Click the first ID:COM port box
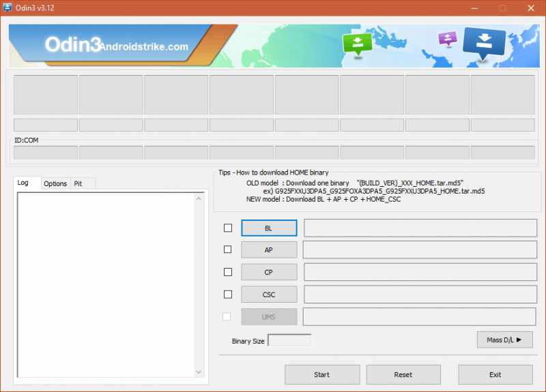Viewport: 546px width, 392px height. [46, 152]
